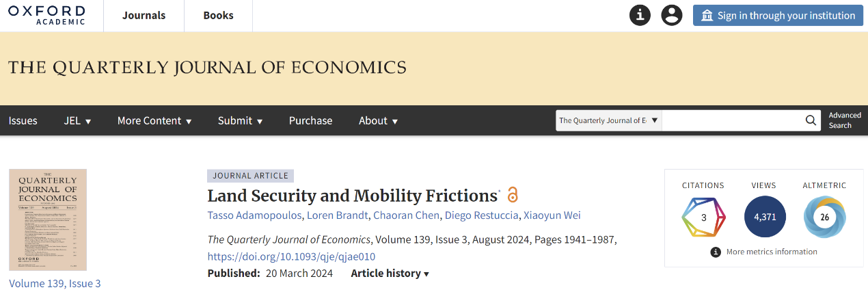Click the magnifying glass search icon

tap(811, 120)
